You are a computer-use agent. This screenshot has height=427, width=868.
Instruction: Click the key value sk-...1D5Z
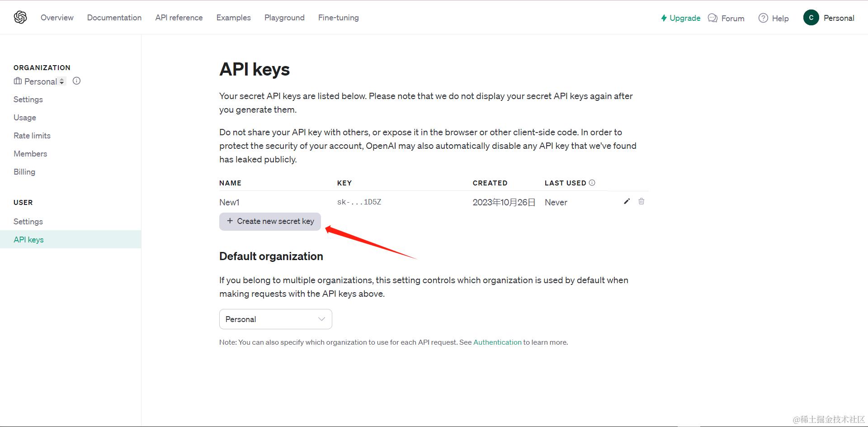point(359,202)
